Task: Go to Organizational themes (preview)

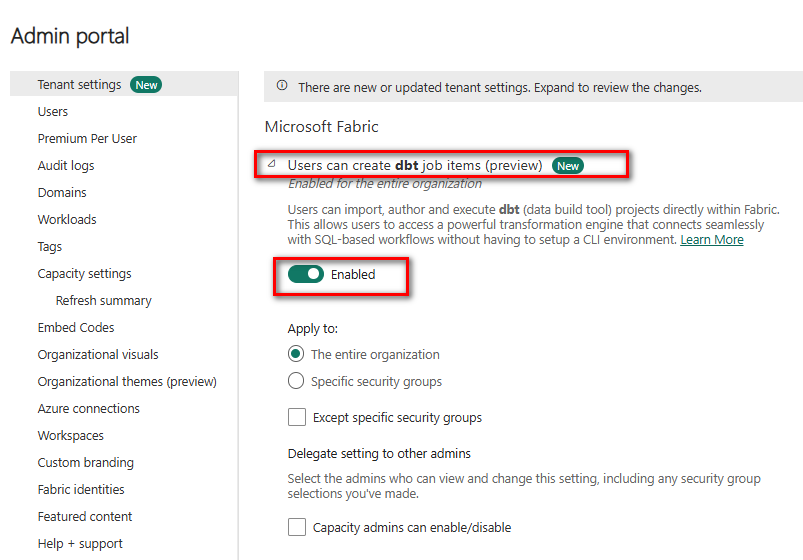Action: pos(127,382)
